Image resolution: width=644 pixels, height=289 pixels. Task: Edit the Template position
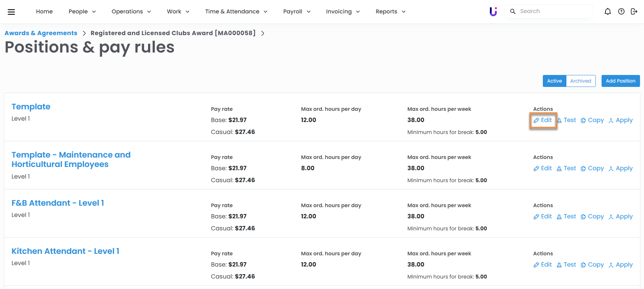coord(543,120)
